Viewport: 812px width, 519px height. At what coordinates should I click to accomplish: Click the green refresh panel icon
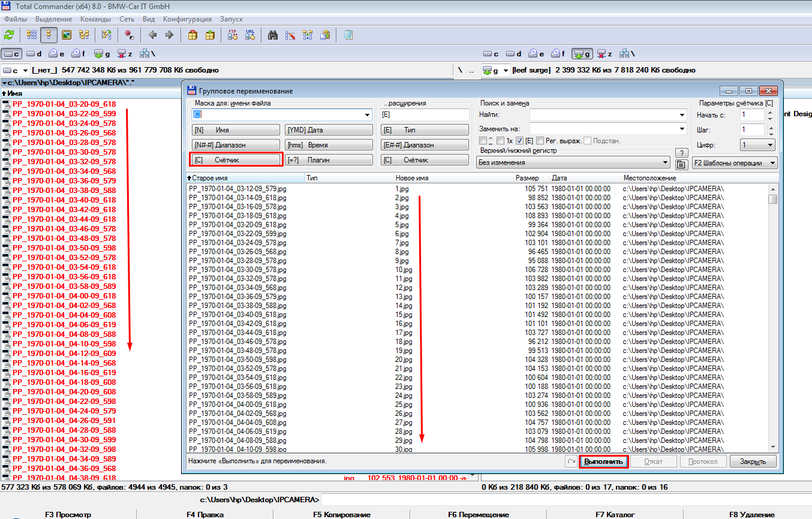point(9,35)
